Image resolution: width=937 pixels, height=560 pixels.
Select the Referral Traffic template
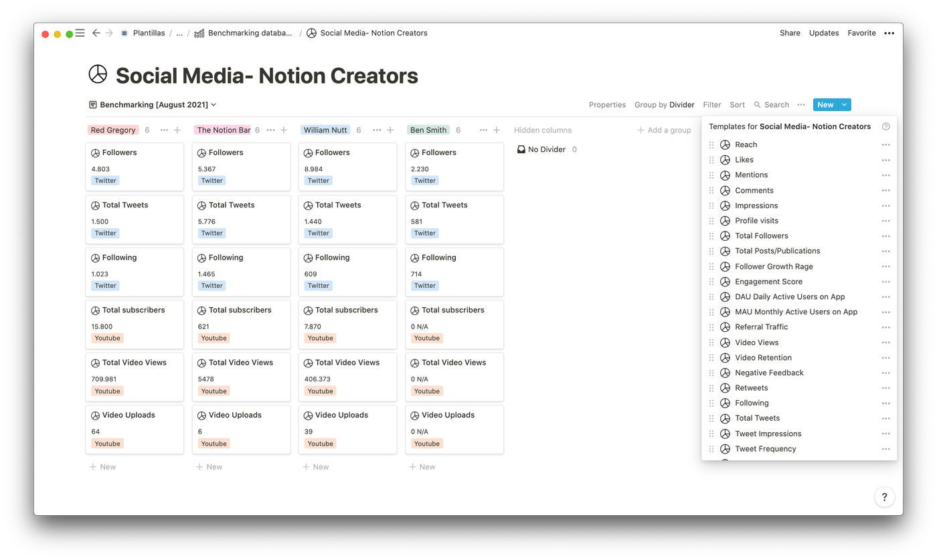(x=799, y=327)
